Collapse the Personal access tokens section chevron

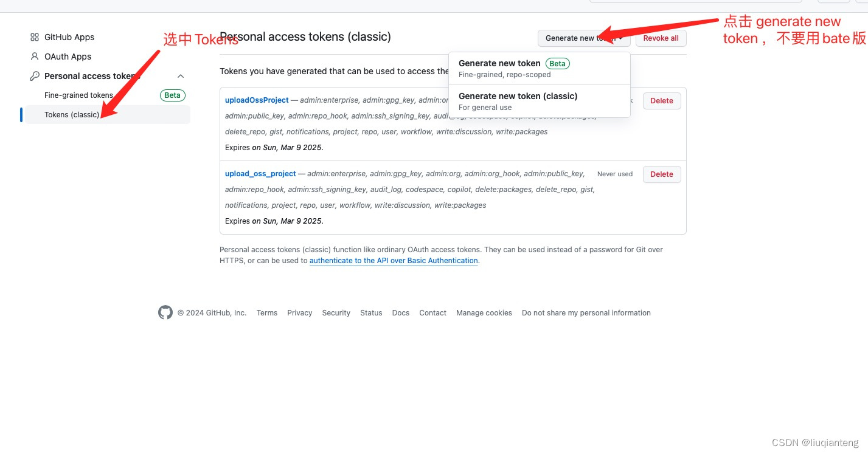pyautogui.click(x=181, y=76)
